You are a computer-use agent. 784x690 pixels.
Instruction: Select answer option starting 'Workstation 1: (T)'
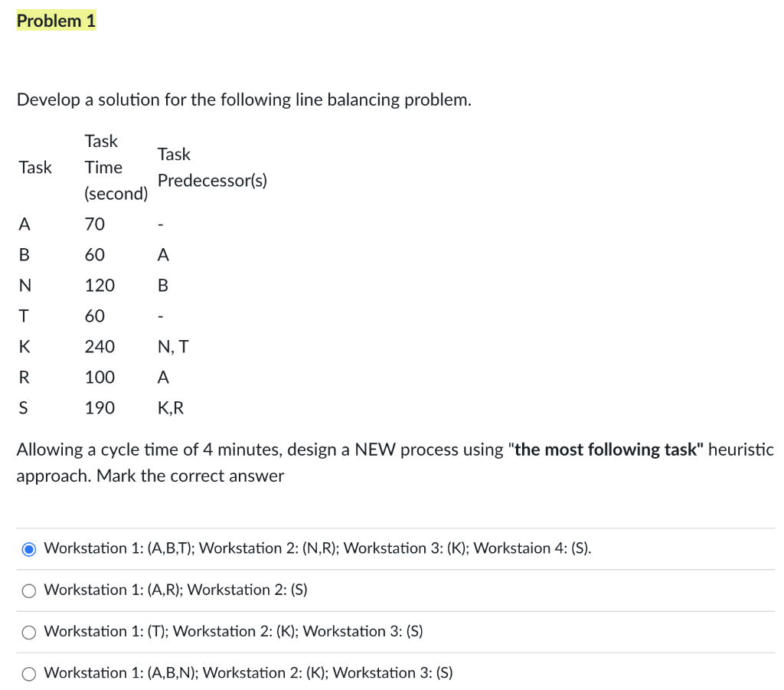(x=28, y=632)
